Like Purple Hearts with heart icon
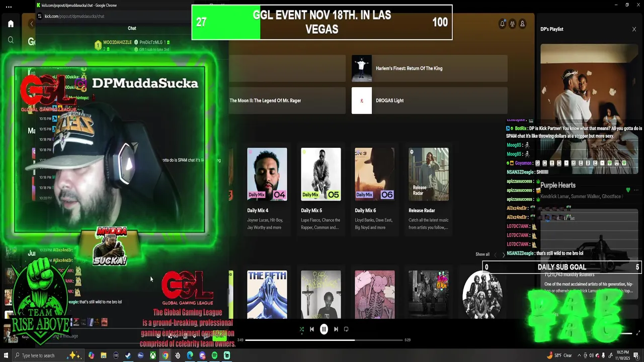 [628, 190]
